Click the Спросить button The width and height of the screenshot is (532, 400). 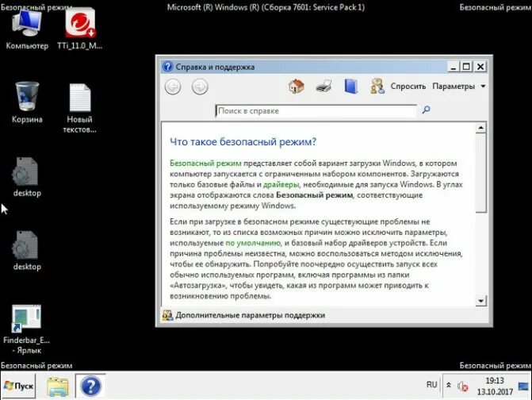click(408, 87)
